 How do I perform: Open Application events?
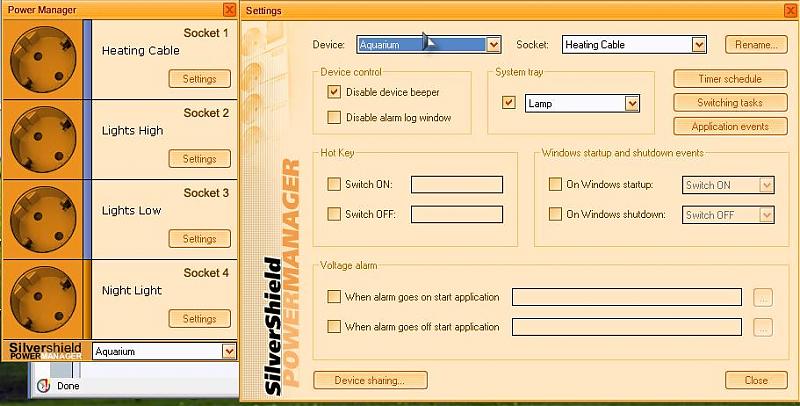[730, 126]
